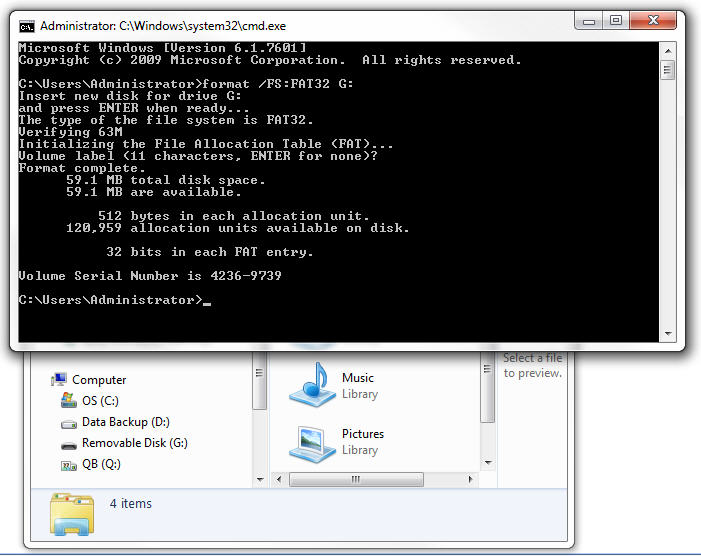This screenshot has width=701, height=556.
Task: Click the Computer monitor icon
Action: [x=59, y=379]
